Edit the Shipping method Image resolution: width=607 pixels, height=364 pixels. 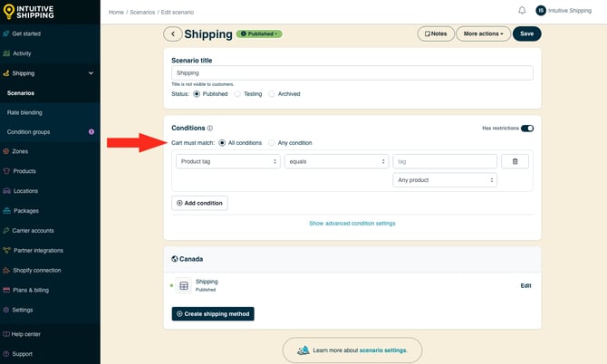pyautogui.click(x=525, y=285)
